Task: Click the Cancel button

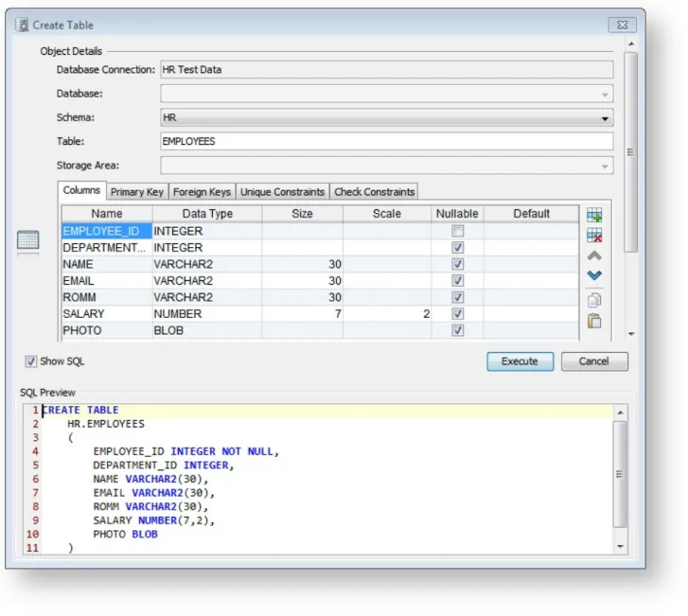Action: (x=594, y=361)
